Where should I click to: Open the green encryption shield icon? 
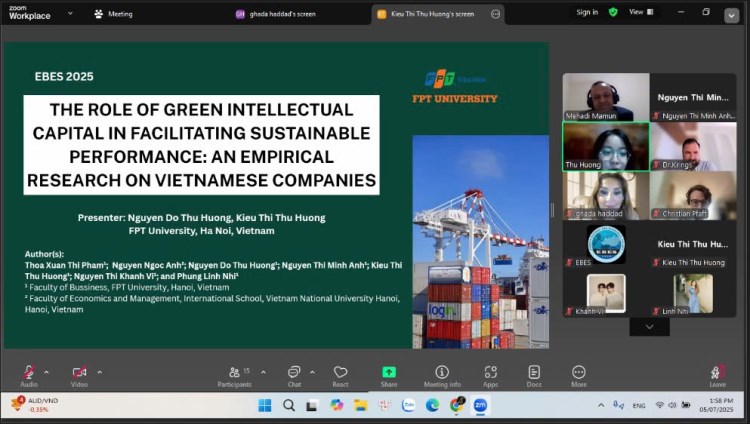613,12
